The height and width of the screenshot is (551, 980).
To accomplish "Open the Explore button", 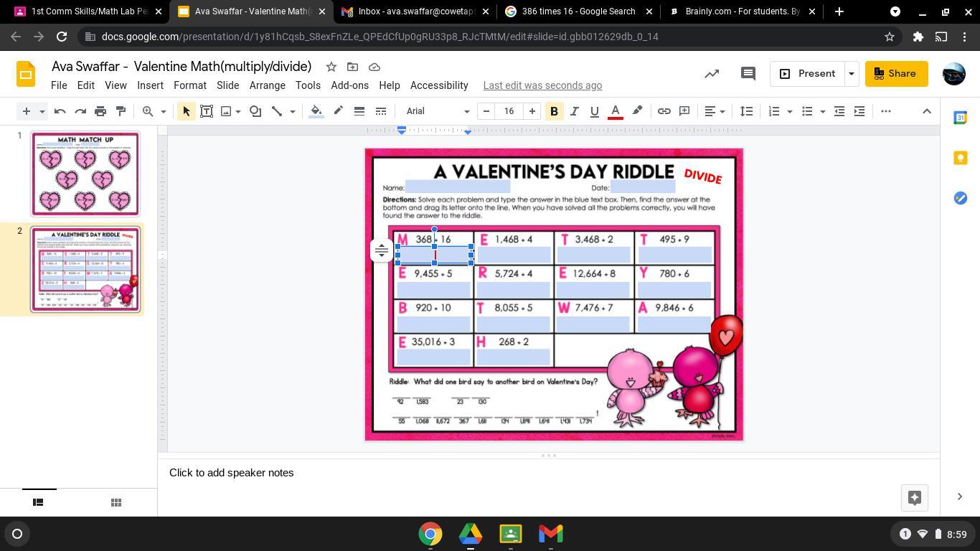I will 915,498.
